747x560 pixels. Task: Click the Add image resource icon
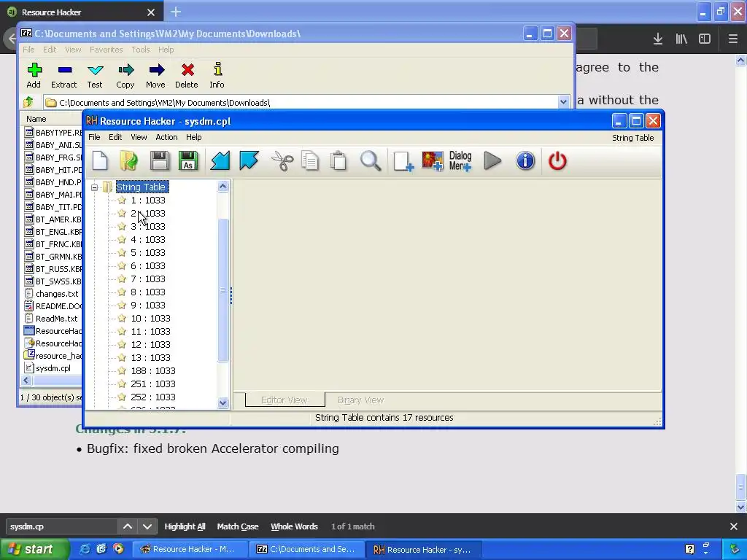(432, 161)
